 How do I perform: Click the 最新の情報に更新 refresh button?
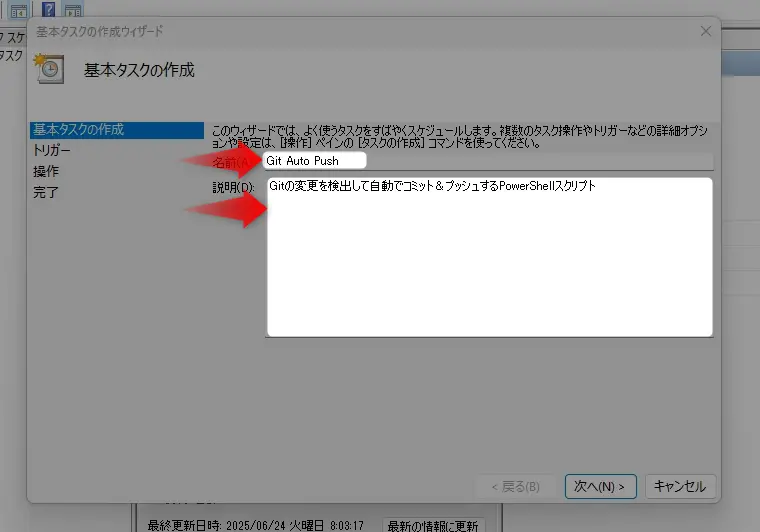coord(433,525)
